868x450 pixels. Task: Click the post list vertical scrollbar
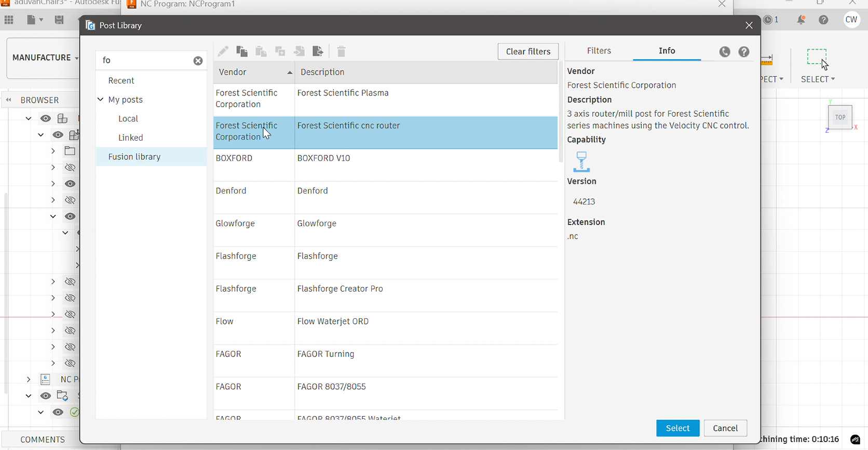561,112
